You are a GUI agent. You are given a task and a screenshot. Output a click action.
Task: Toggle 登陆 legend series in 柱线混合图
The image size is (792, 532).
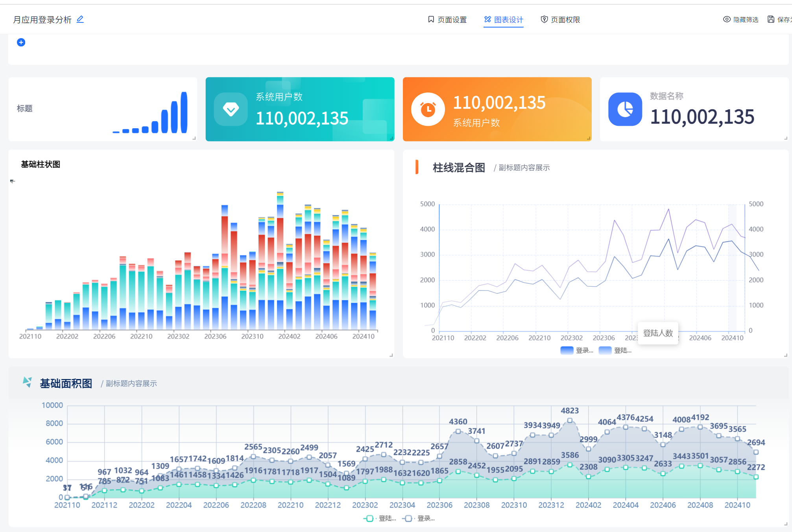tap(615, 350)
